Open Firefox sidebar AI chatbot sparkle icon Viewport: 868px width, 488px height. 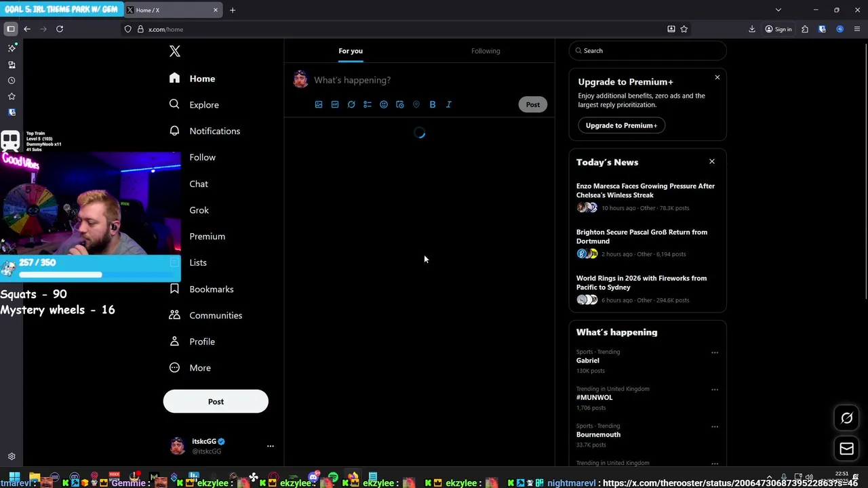tap(12, 48)
